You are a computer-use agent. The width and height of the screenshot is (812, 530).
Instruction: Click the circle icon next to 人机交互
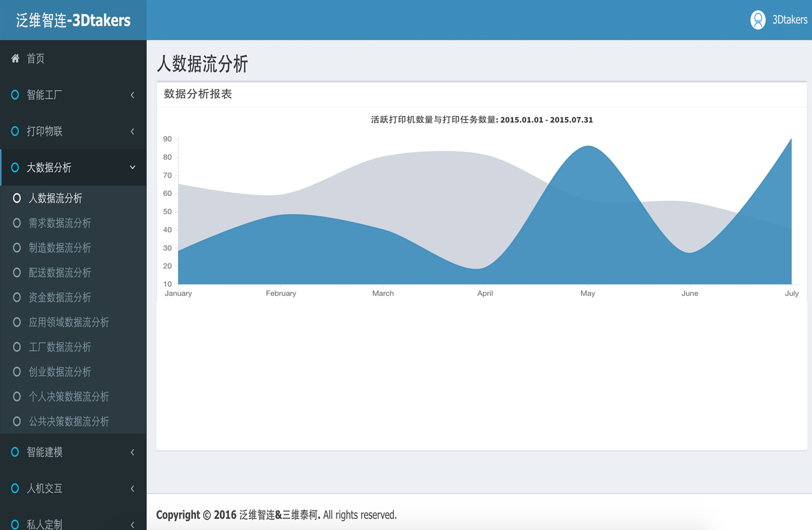click(15, 488)
